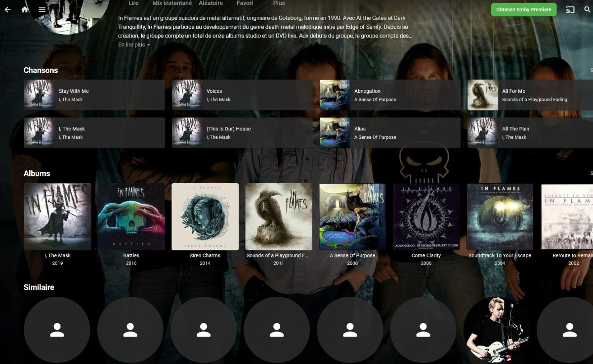The height and width of the screenshot is (364, 593).
Task: Select the song Alias
Action: pyautogui.click(x=390, y=132)
